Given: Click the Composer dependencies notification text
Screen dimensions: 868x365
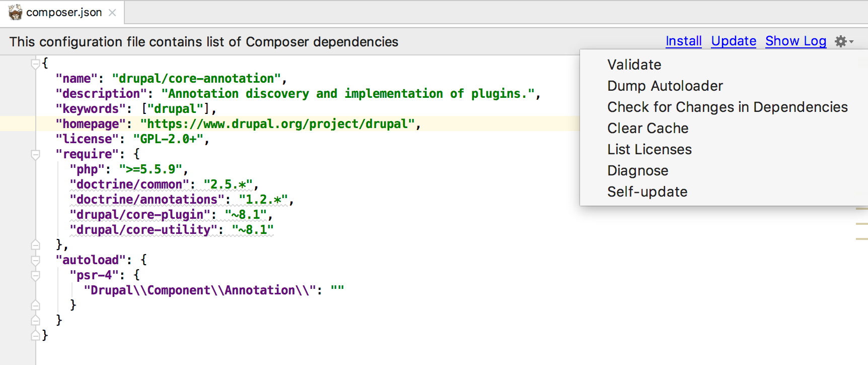Looking at the screenshot, I should 204,42.
